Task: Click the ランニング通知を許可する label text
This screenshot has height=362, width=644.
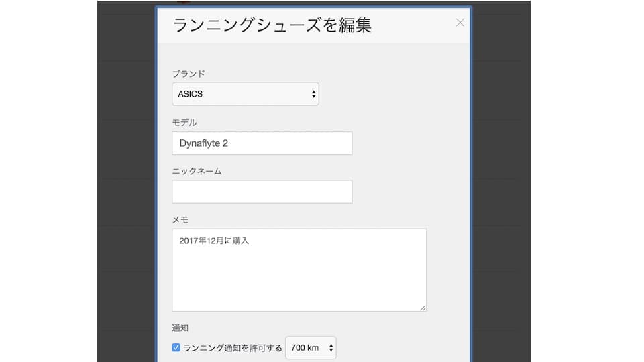Action: (x=233, y=348)
